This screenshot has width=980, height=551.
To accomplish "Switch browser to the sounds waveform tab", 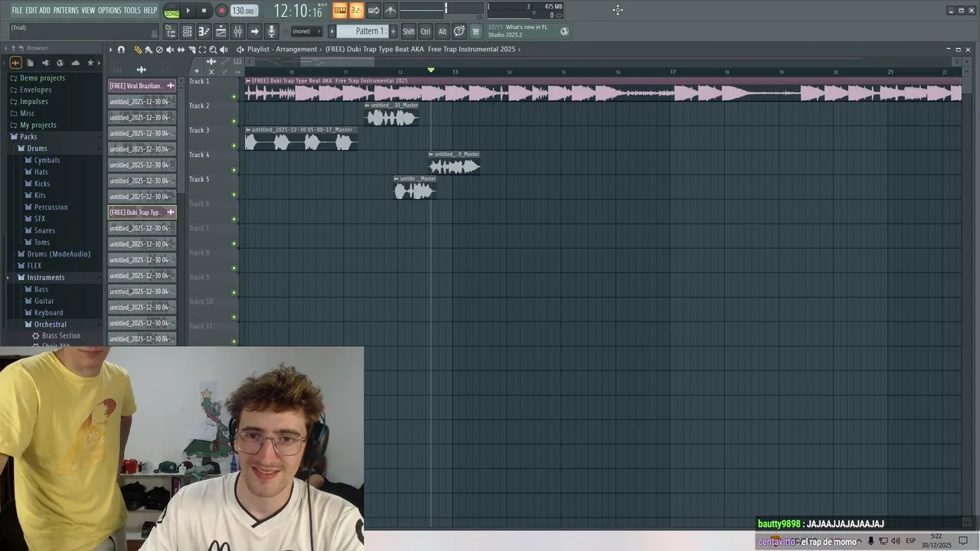I will 15,63.
